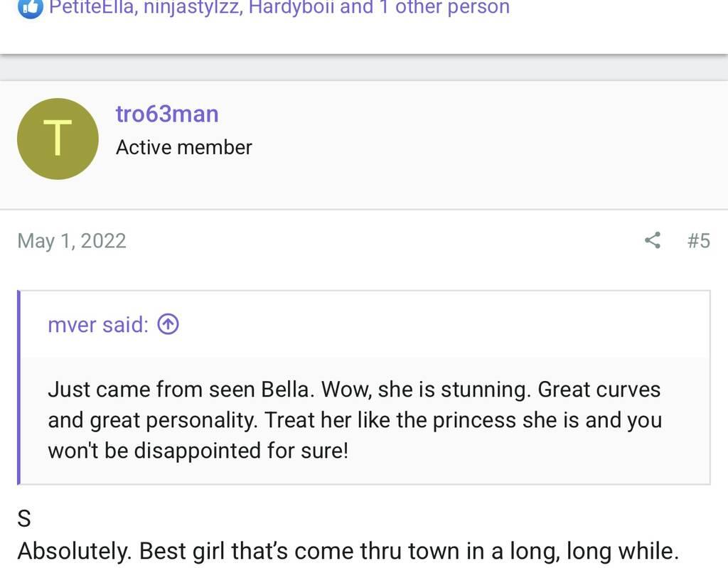The height and width of the screenshot is (568, 728).
Task: Click the thumbs-up likes icon
Action: click(30, 7)
